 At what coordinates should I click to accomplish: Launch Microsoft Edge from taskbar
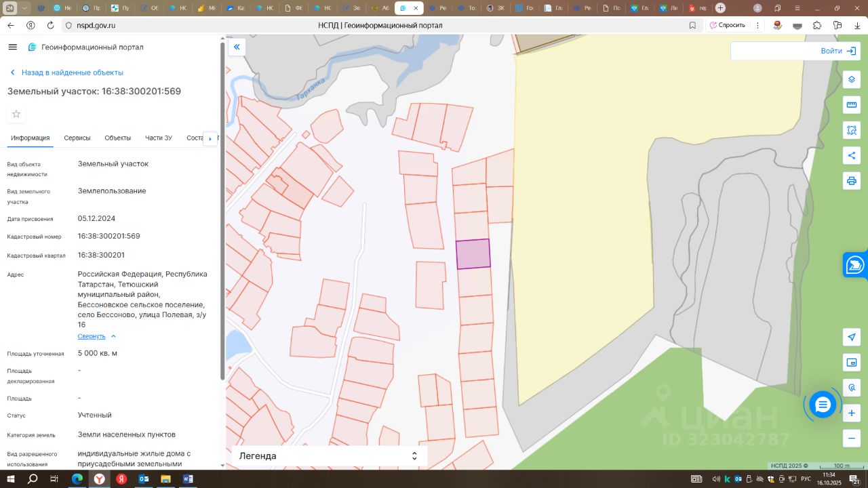click(77, 479)
